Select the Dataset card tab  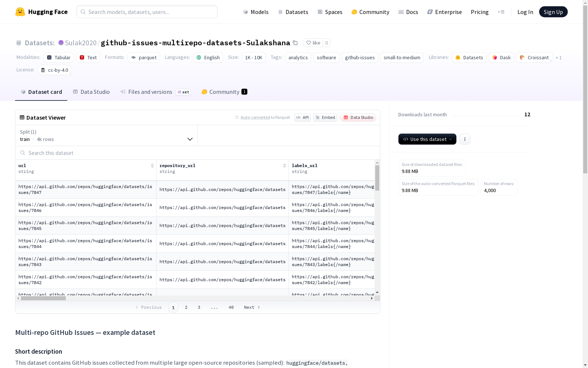click(x=41, y=92)
